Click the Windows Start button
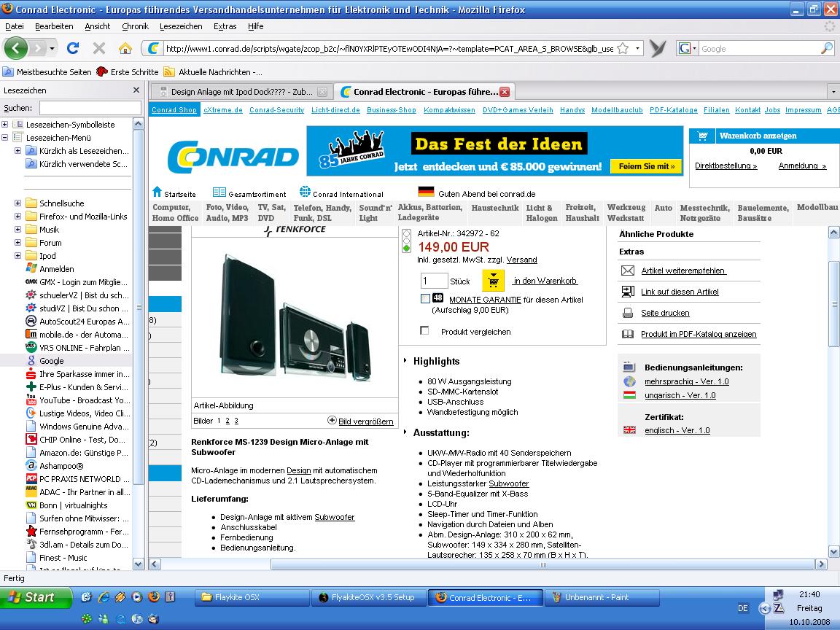Viewport: 840px width, 630px height. tap(36, 597)
